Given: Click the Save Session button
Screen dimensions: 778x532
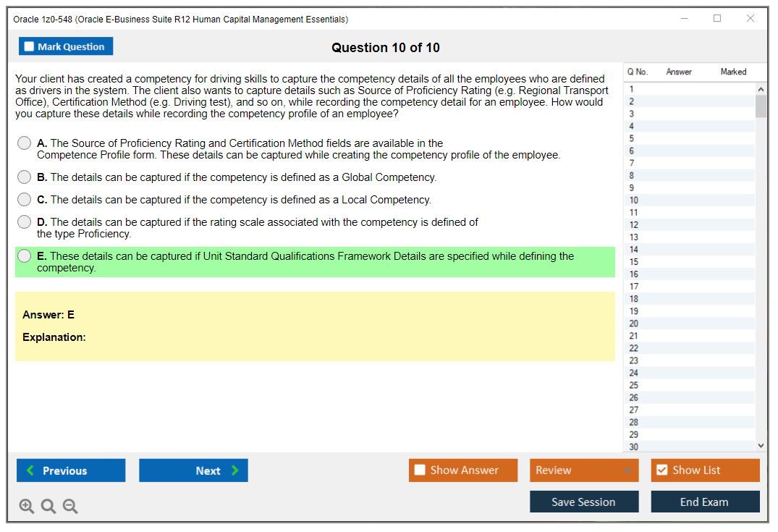Looking at the screenshot, I should click(584, 502).
